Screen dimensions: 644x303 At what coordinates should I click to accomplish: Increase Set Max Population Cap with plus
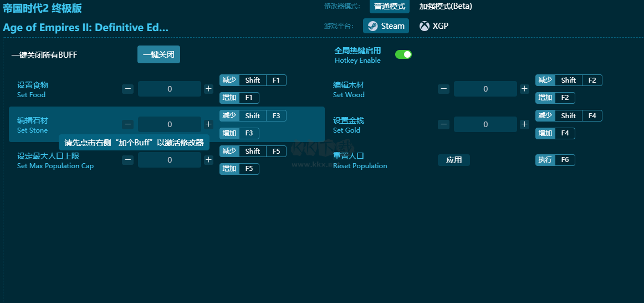208,160
